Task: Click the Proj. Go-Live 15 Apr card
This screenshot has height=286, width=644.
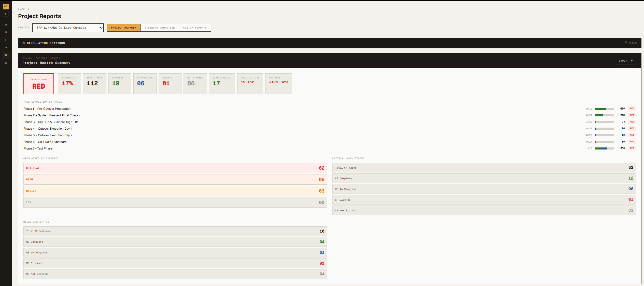Action: [250, 84]
